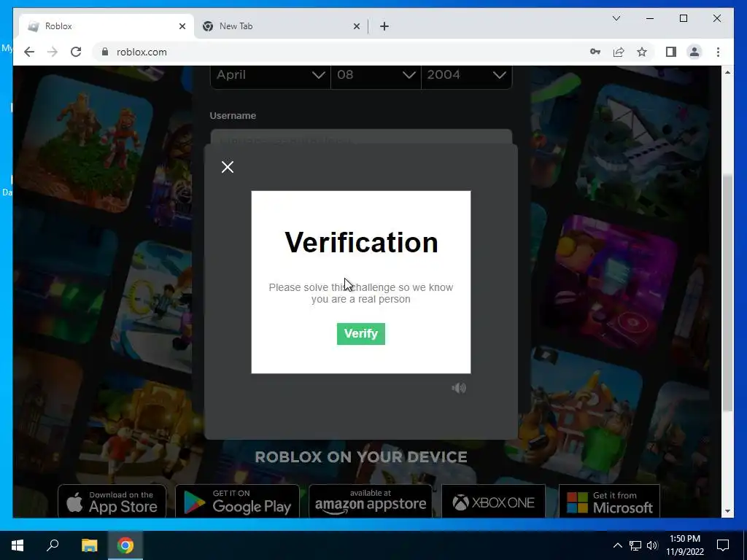The width and height of the screenshot is (747, 560).
Task: Close the verification dialog with the X
Action: [228, 167]
